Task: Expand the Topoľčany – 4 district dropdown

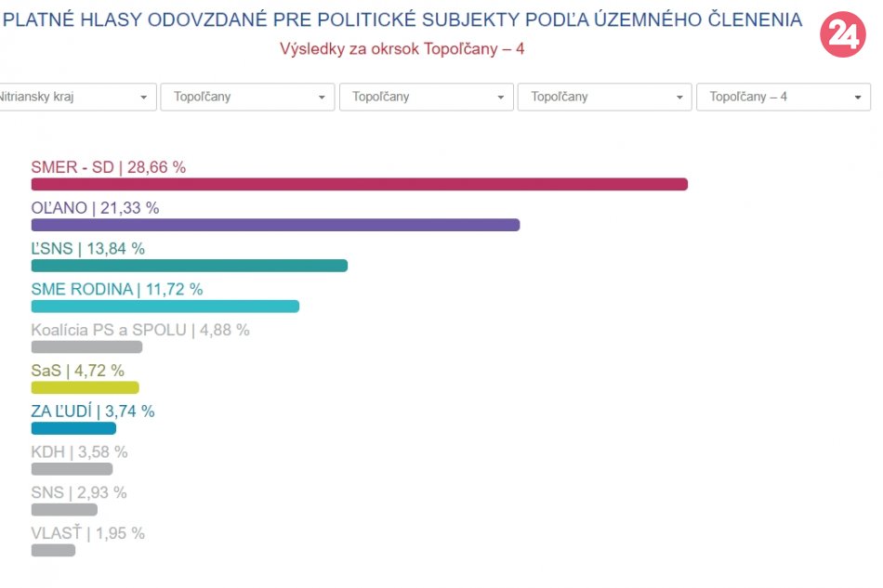Action: (x=783, y=97)
